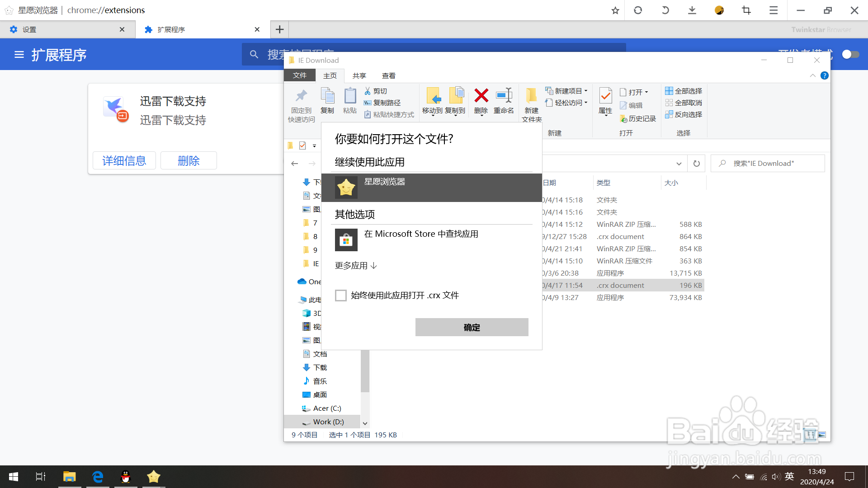Click Invert selection in ribbon
The image size is (868, 488).
point(684,114)
